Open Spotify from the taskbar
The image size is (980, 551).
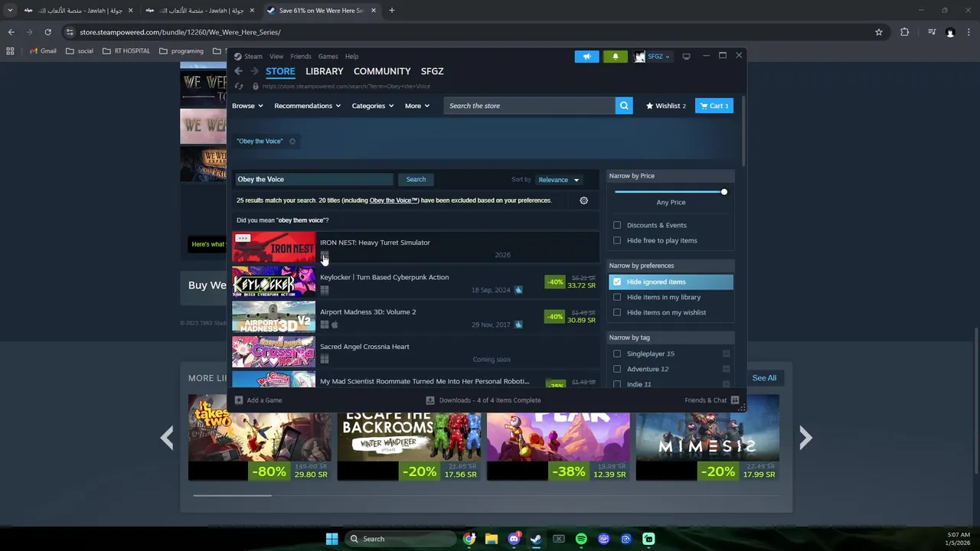581,539
